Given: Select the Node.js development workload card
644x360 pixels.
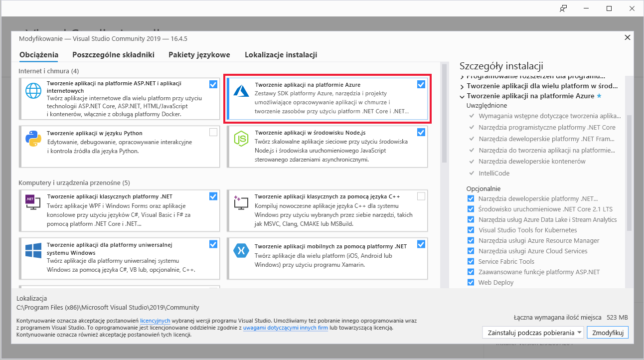Looking at the screenshot, I should [x=327, y=146].
